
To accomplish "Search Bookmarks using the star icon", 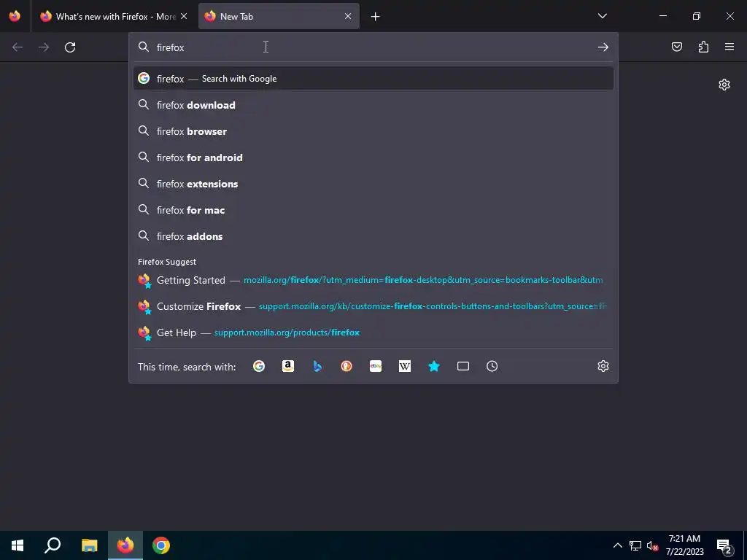I will click(x=434, y=366).
